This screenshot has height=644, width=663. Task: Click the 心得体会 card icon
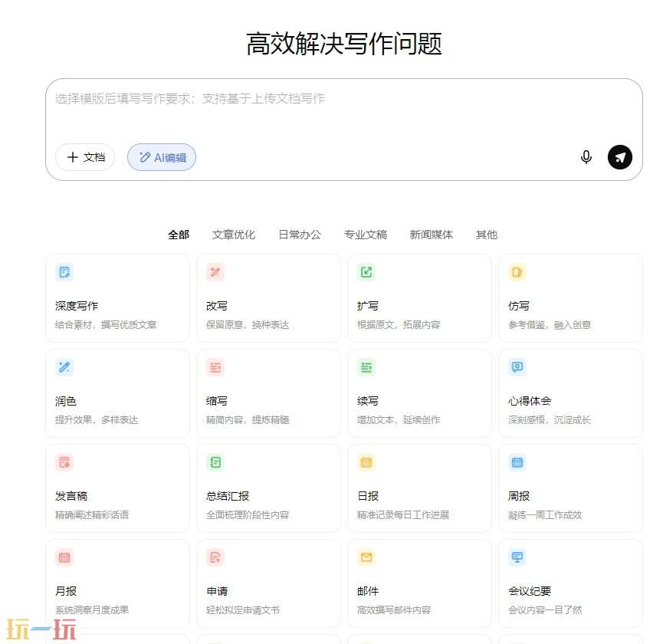(517, 367)
